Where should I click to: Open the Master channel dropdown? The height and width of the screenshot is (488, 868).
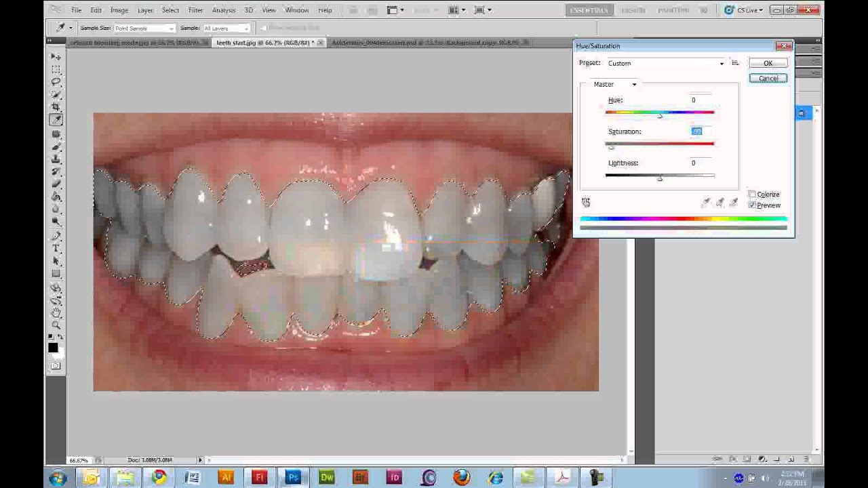click(x=614, y=85)
